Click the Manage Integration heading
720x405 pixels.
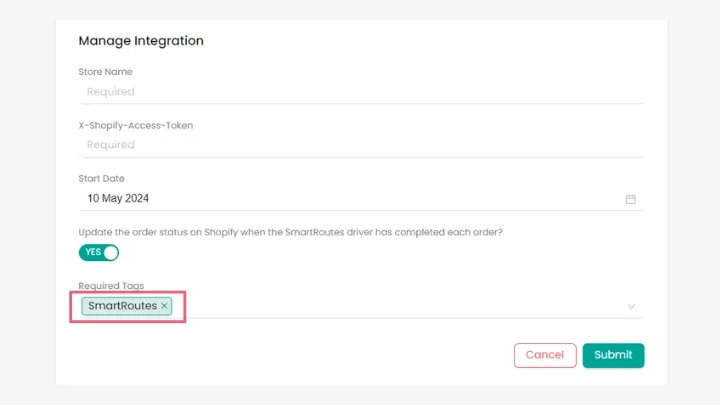141,41
